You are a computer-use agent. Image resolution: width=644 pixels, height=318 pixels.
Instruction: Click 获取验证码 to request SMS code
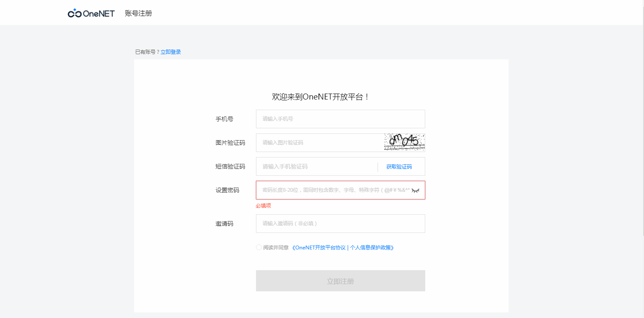pos(399,167)
